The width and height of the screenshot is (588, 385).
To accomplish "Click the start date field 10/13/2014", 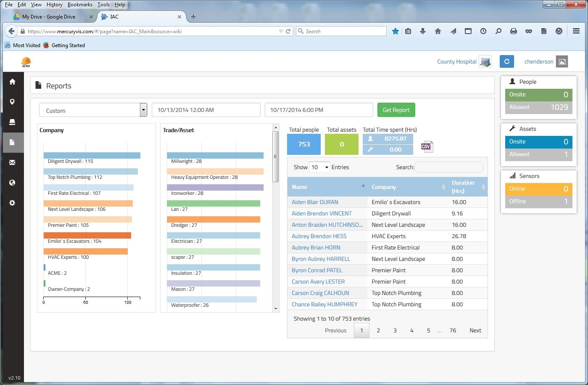I will click(x=206, y=110).
